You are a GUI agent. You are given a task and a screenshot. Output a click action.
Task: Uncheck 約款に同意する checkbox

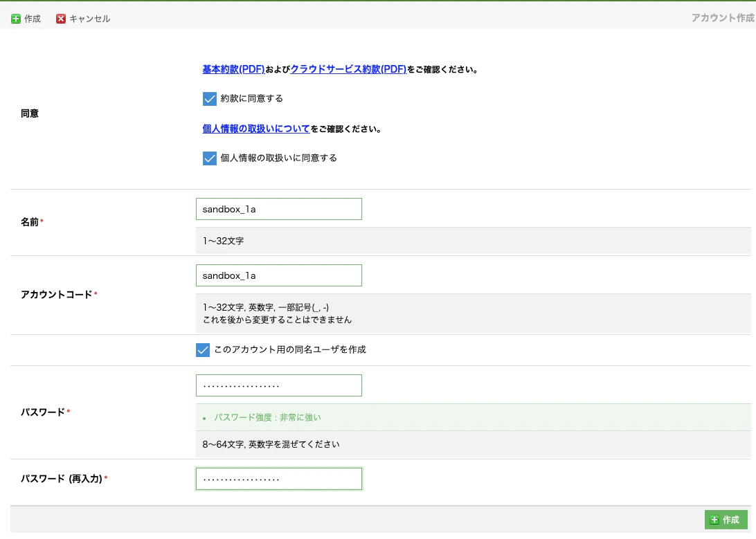coord(209,99)
